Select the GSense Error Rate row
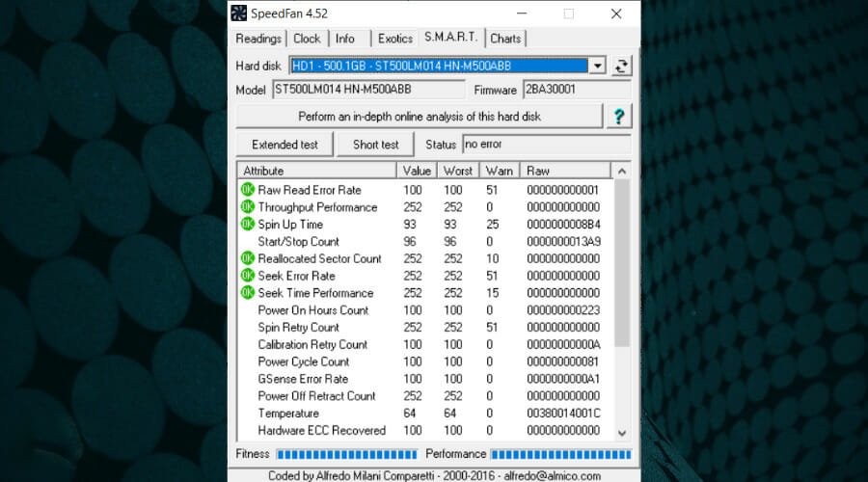This screenshot has width=868, height=482. tap(425, 379)
